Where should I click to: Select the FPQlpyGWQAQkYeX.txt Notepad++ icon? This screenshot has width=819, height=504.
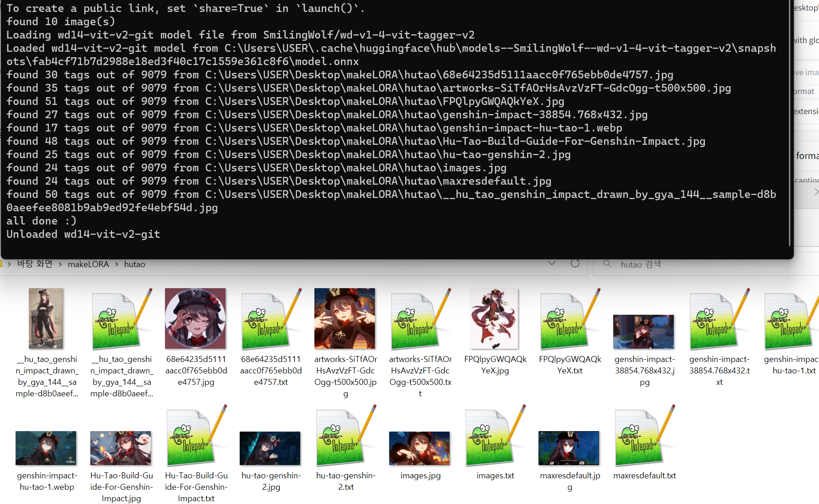(x=570, y=318)
